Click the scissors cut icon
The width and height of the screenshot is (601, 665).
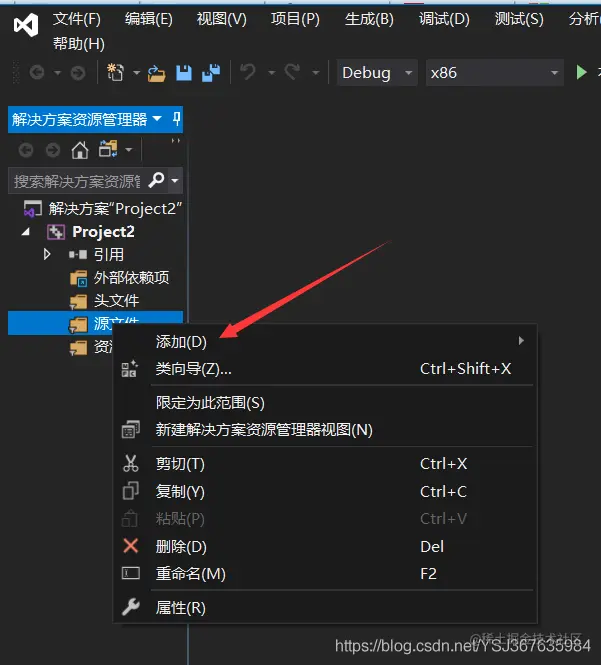tap(131, 464)
